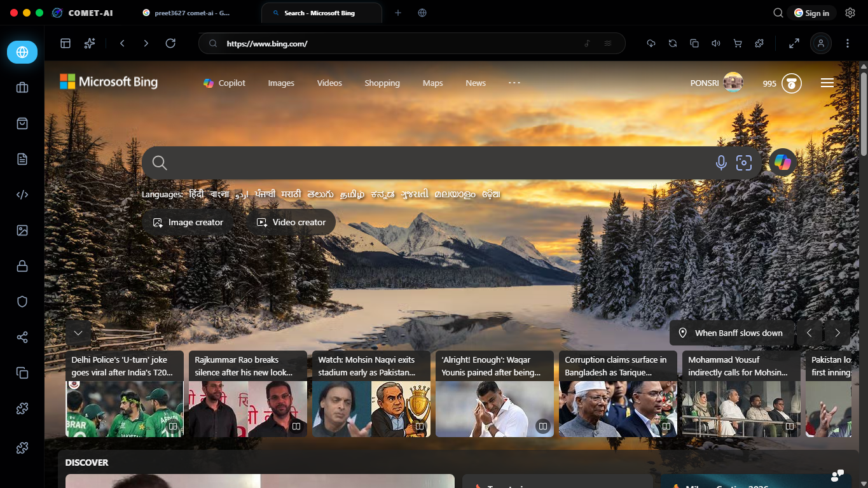Click the Microsoft Bing logo
Viewport: 868px width, 488px height.
(109, 81)
